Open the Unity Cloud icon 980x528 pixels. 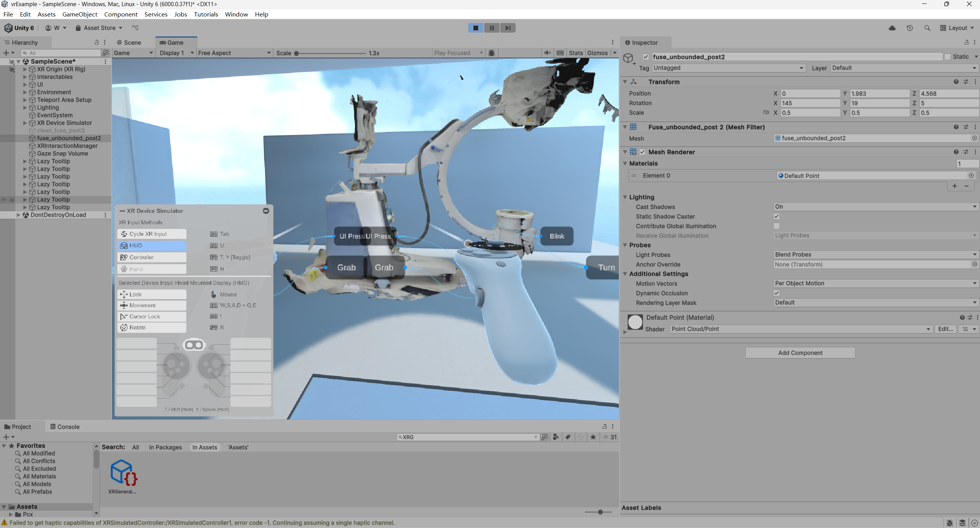point(892,28)
